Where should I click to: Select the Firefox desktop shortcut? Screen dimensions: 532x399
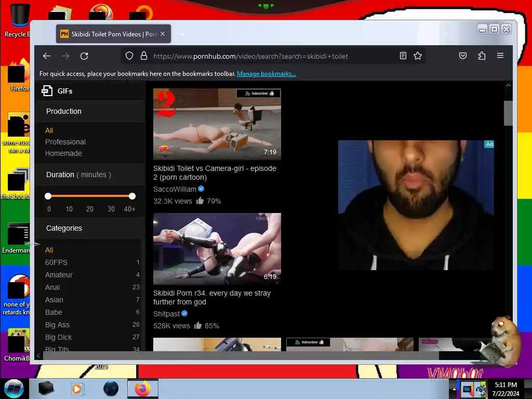[x=19, y=75]
